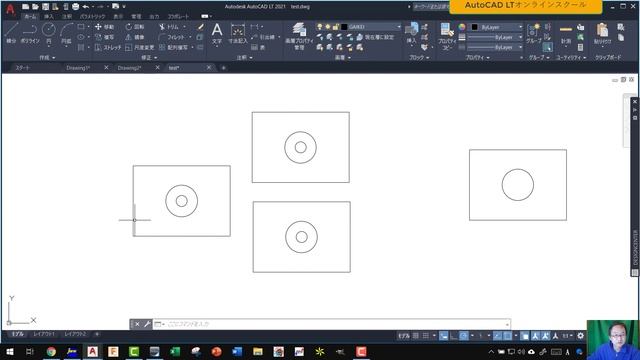This screenshot has width=640, height=360.
Task: Toggle grid display in status bar
Action: pos(416,336)
